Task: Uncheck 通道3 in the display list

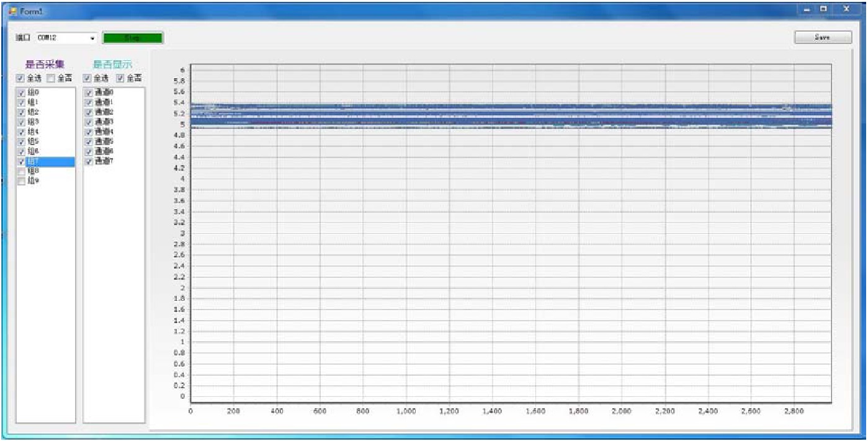Action: [x=89, y=122]
